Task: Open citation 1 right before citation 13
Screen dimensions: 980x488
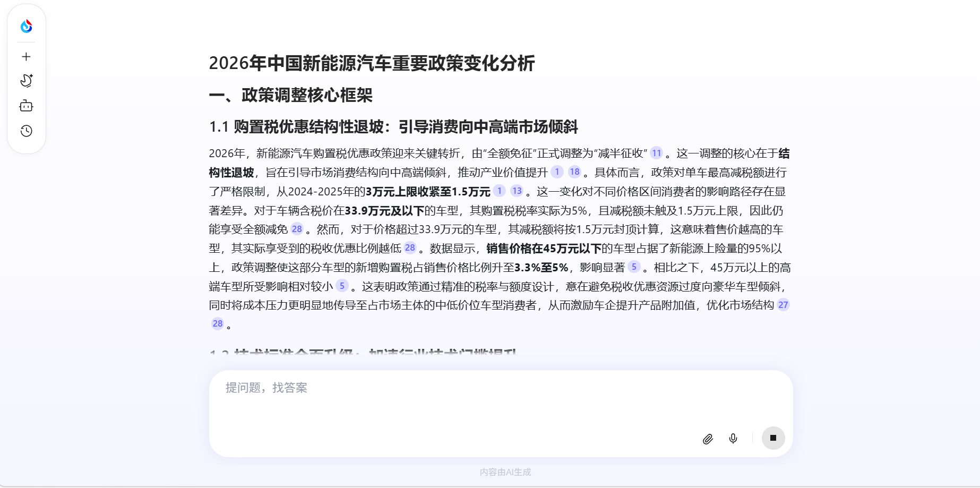Action: pos(499,191)
